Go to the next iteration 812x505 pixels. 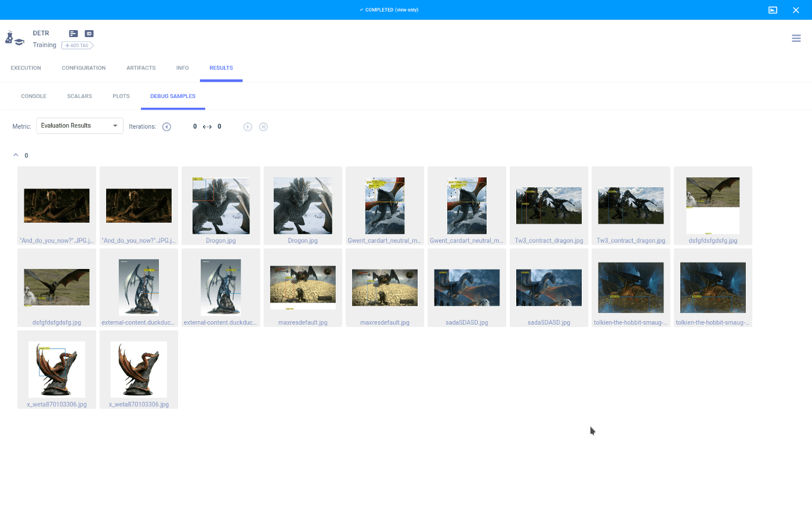(x=248, y=127)
